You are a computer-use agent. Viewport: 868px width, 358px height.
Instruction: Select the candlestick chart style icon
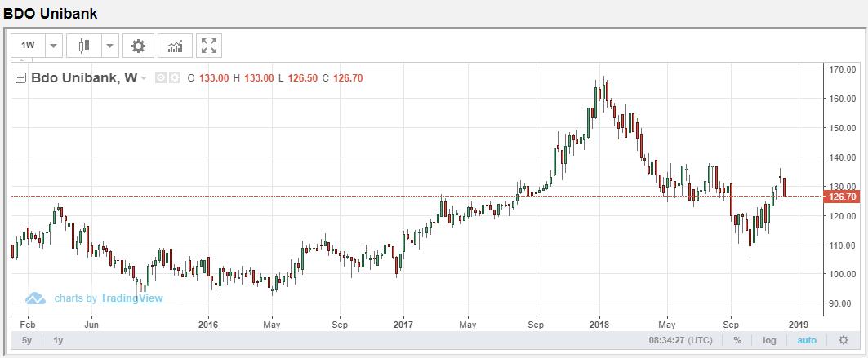84,46
